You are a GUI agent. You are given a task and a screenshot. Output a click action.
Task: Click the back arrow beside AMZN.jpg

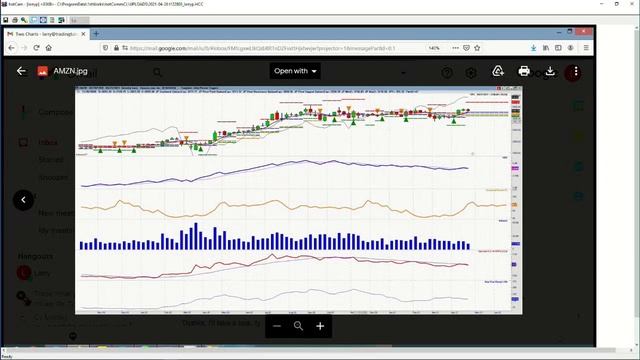point(21,71)
